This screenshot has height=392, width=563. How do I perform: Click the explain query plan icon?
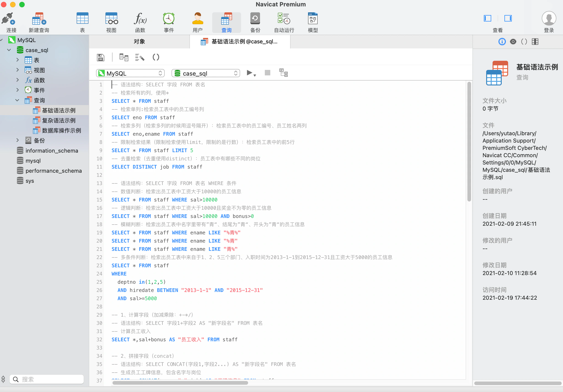[284, 73]
